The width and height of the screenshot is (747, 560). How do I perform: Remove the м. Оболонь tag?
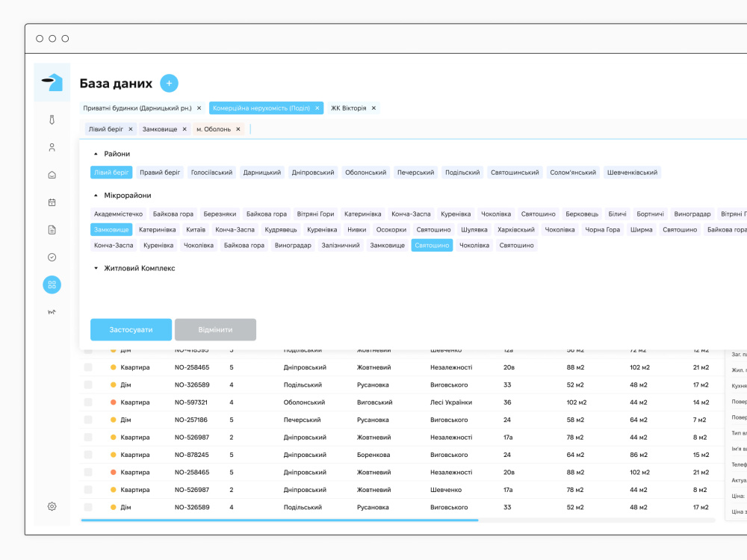point(238,129)
